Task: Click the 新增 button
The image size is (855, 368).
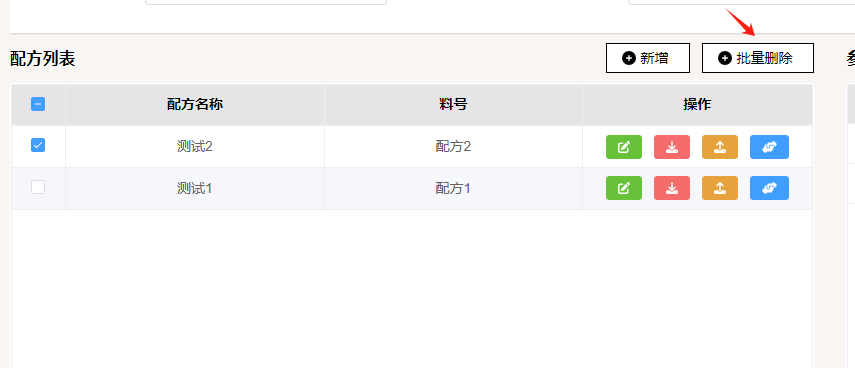Action: 648,58
